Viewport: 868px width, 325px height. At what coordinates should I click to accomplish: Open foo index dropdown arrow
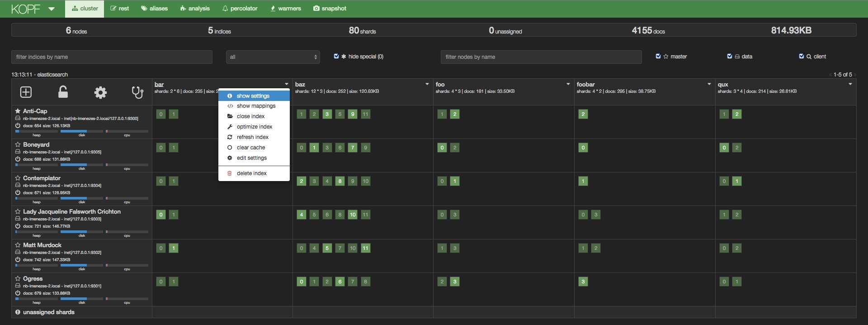pos(568,84)
